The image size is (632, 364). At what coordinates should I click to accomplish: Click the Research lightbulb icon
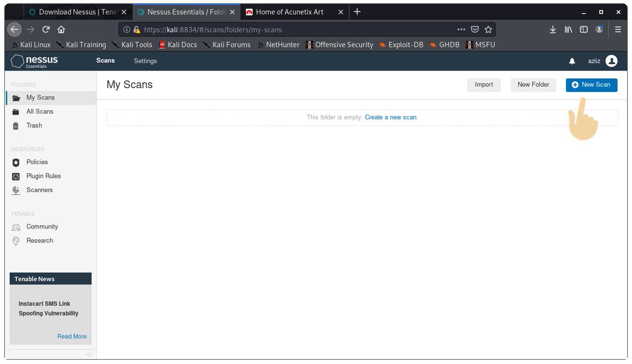click(x=16, y=241)
